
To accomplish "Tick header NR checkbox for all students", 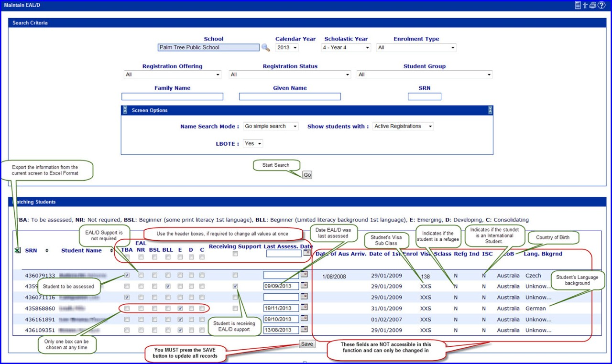I will (141, 257).
